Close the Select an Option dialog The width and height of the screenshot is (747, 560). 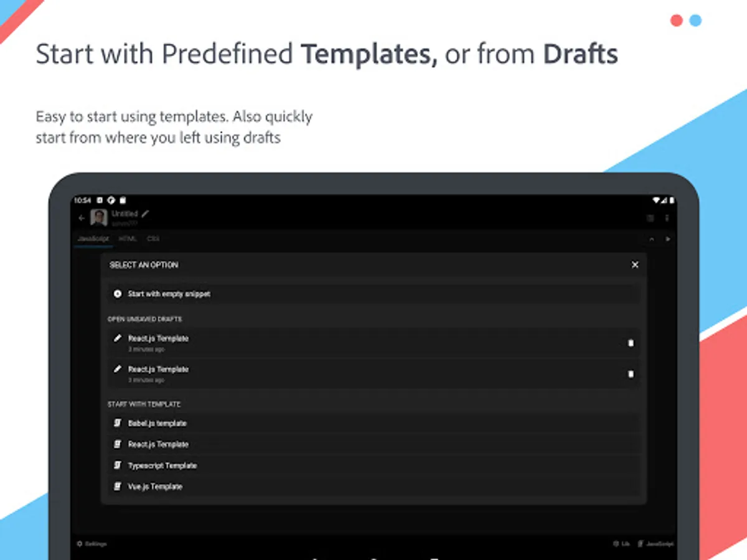pyautogui.click(x=635, y=265)
